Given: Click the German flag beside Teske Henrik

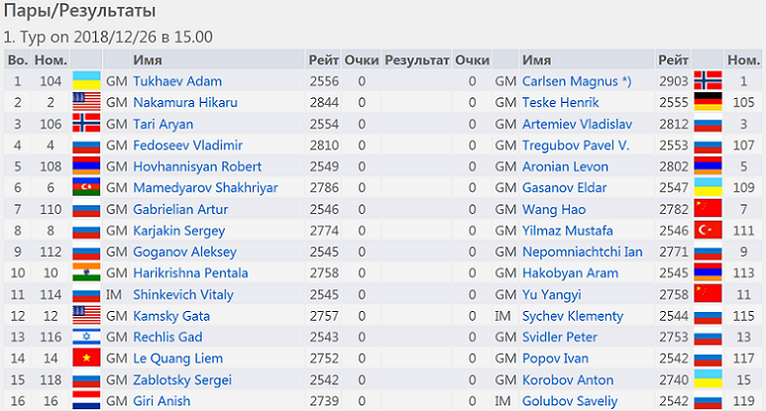Looking at the screenshot, I should click(x=707, y=102).
